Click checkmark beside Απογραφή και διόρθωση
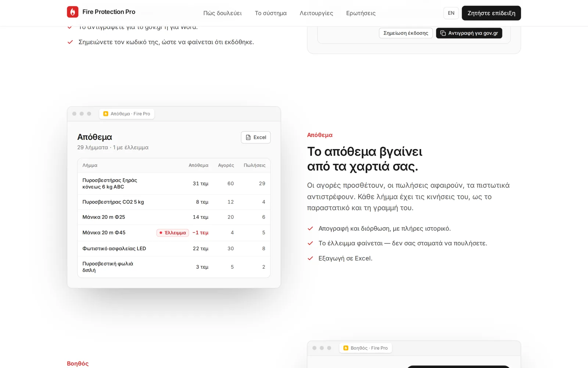This screenshot has width=588, height=368. [310, 229]
